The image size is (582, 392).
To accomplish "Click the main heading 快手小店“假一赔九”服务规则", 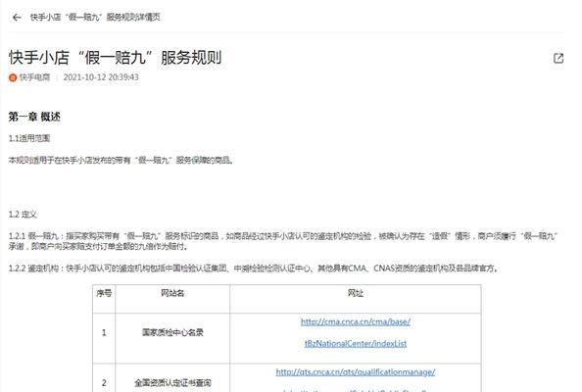I will [115, 58].
